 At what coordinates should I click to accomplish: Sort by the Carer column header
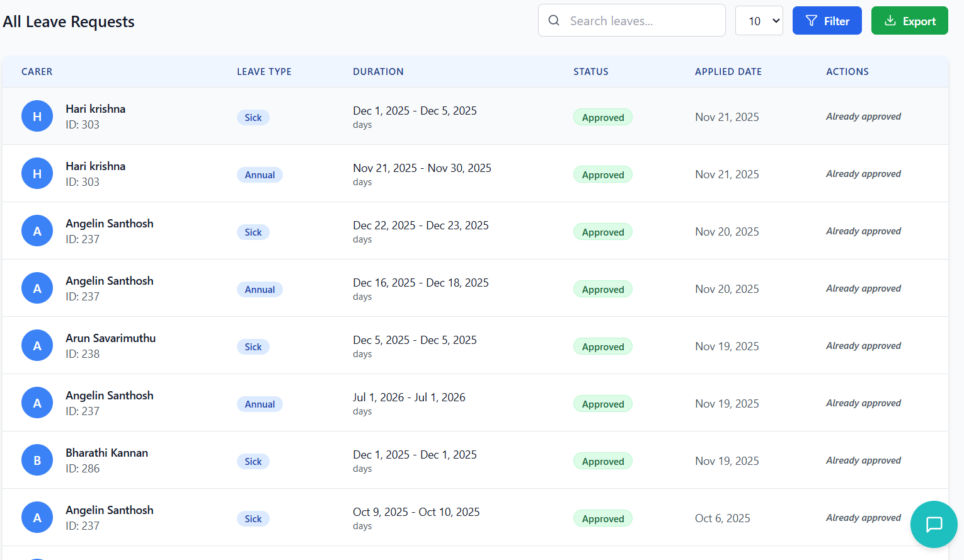click(x=37, y=72)
